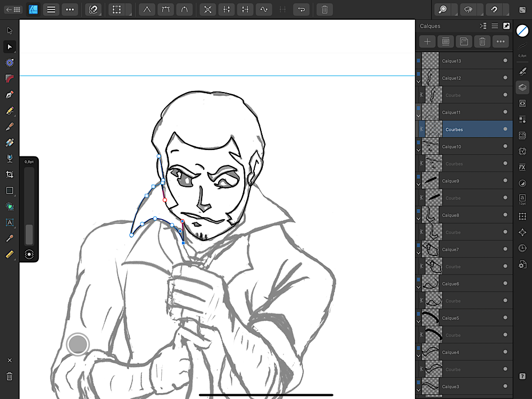Pick the Rectangle shape tool
Viewport: 532px width, 399px height.
click(x=10, y=190)
